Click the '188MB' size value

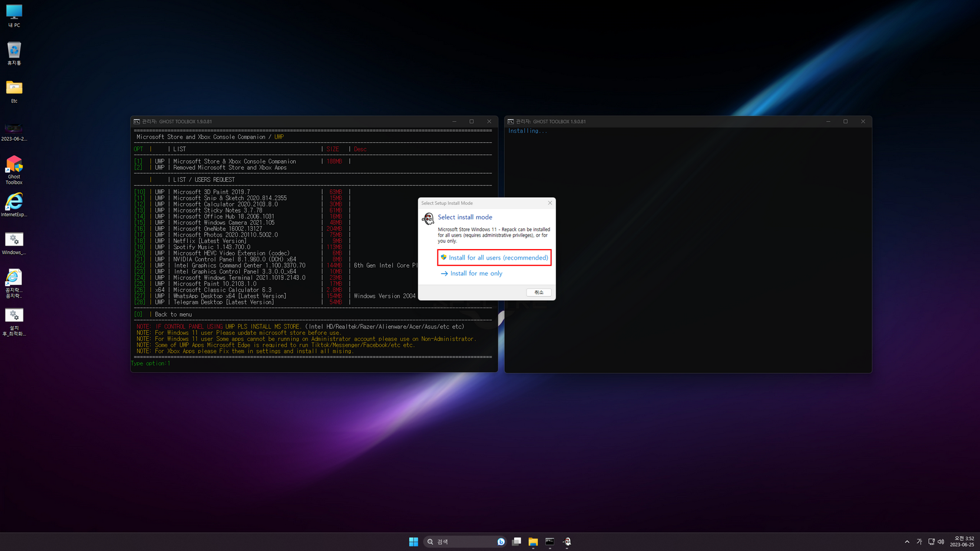pyautogui.click(x=334, y=161)
